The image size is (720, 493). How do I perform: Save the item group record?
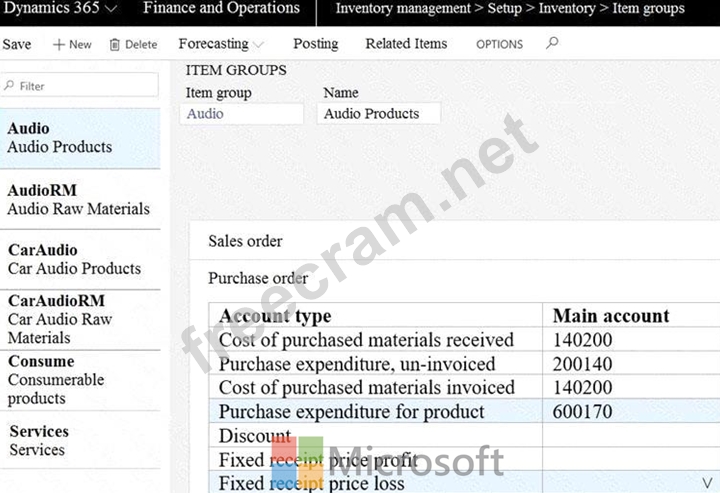coord(17,45)
